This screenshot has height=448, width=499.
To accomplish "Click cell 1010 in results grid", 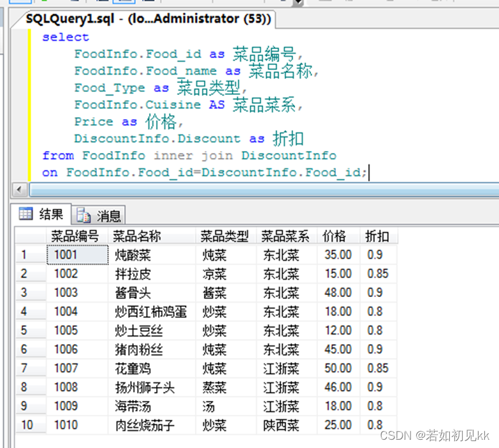I will coord(77,425).
